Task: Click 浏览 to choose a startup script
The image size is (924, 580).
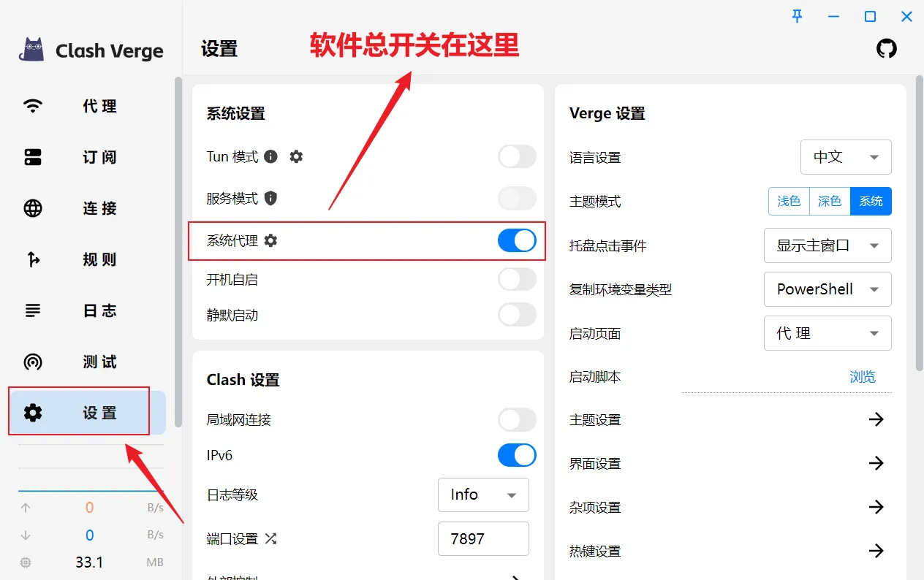Action: pos(863,377)
